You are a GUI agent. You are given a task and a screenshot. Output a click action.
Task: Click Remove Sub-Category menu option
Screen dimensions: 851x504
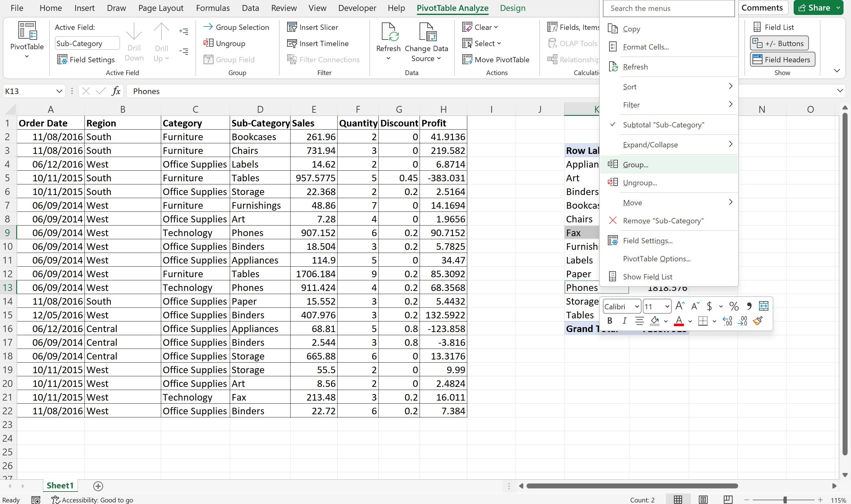[662, 220]
